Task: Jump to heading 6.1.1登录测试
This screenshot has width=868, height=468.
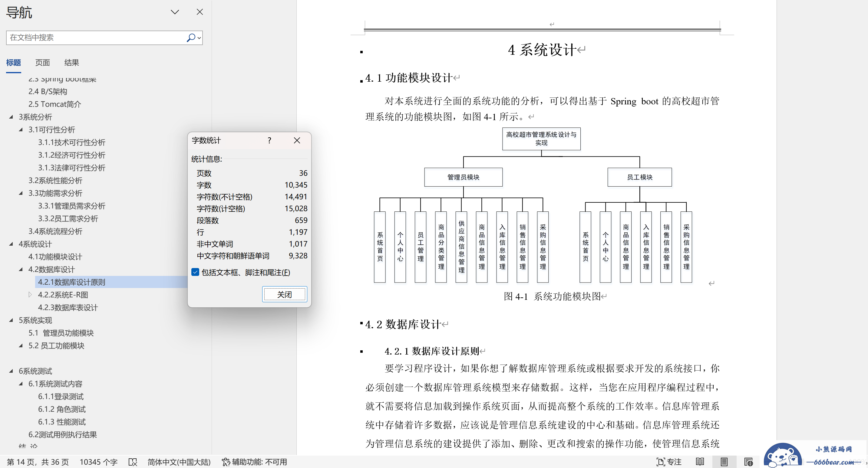Action: pyautogui.click(x=61, y=397)
